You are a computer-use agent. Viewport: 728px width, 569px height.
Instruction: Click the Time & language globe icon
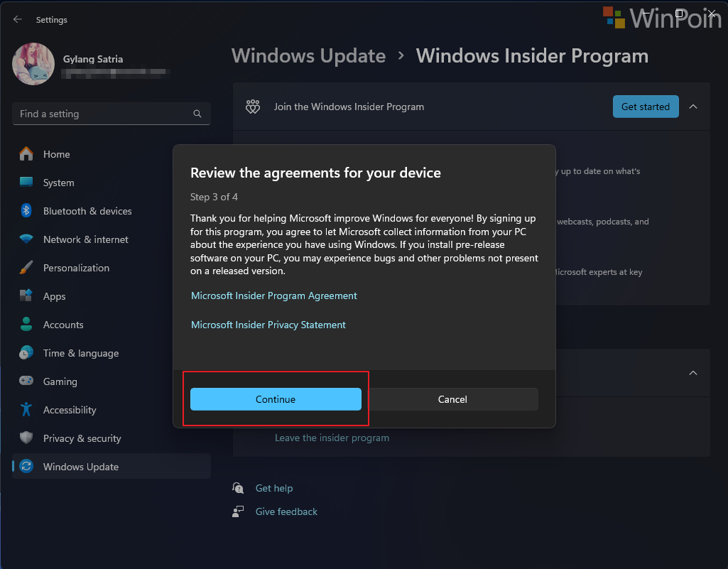coord(26,352)
